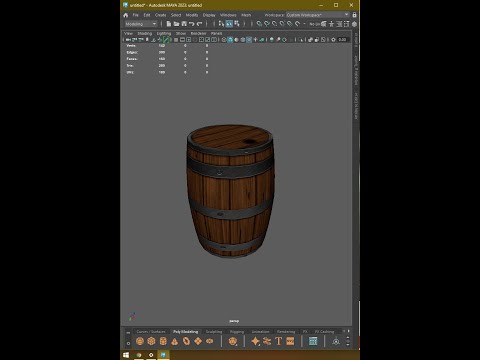Open the panel Show menu
This screenshot has width=480, height=360.
tap(181, 33)
